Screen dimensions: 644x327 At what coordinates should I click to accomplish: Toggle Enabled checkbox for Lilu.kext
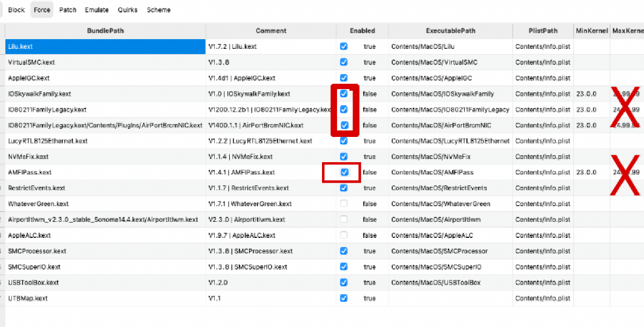pos(343,46)
